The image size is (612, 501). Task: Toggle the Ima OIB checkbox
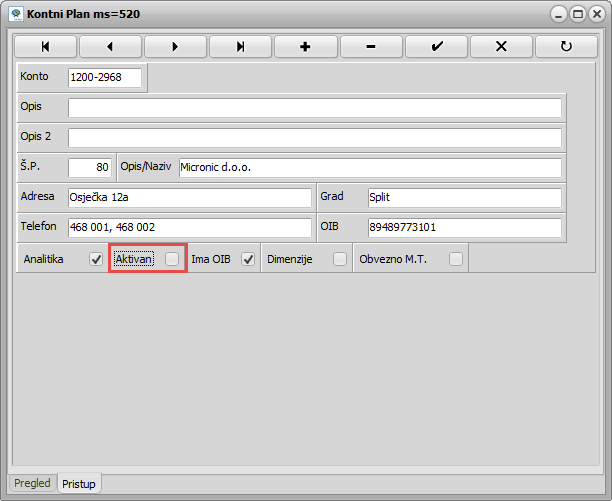(x=248, y=259)
